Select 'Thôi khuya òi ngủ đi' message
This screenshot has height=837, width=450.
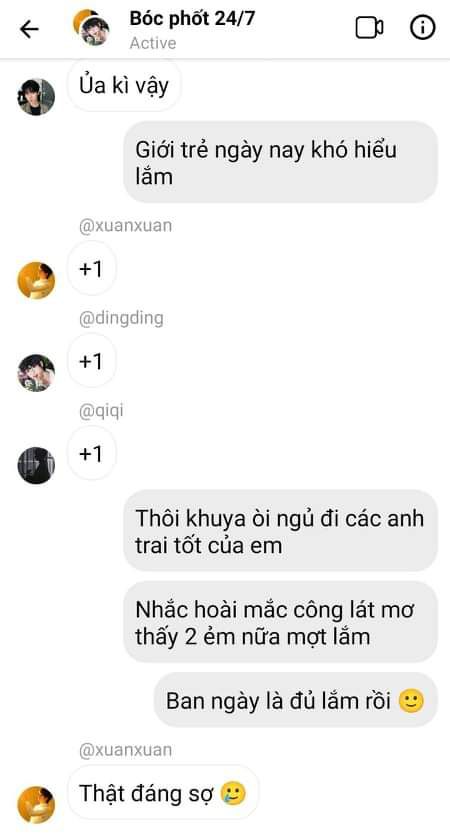click(280, 531)
